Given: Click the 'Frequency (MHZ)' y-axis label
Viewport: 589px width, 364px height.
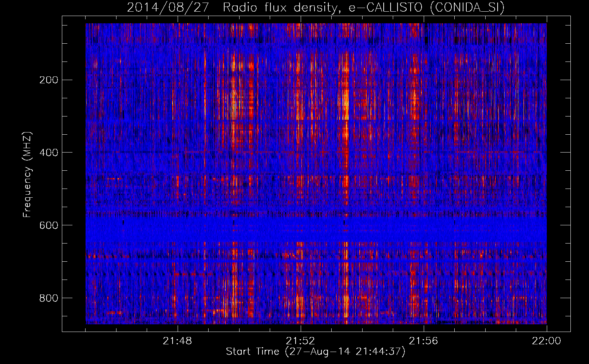Looking at the screenshot, I should coord(27,174).
